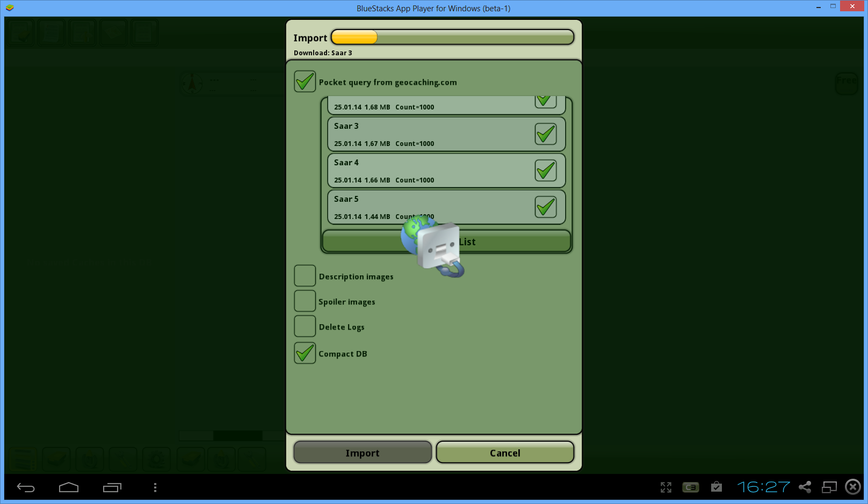Screen dimensions: 868x504
Task: Enable Spoiler images checkbox
Action: coord(305,301)
